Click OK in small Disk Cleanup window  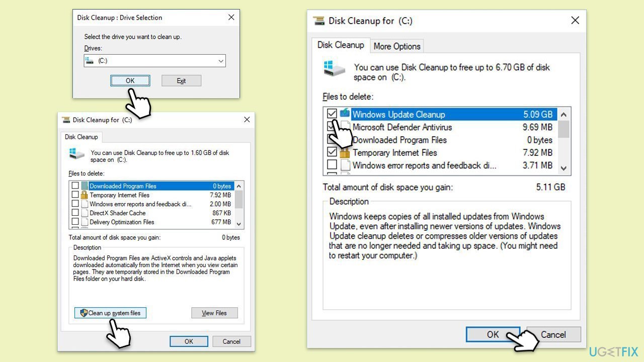(x=189, y=341)
